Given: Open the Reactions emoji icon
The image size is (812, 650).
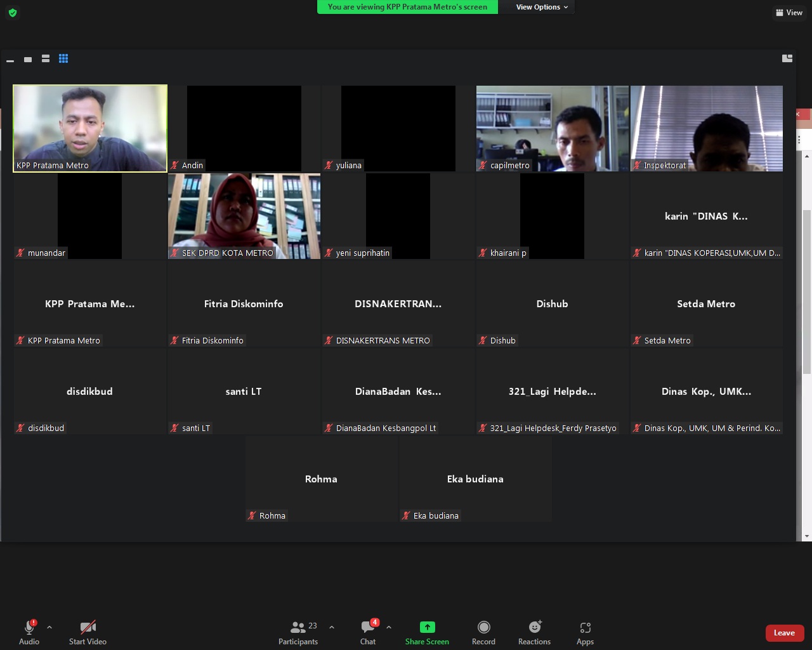Looking at the screenshot, I should (535, 628).
